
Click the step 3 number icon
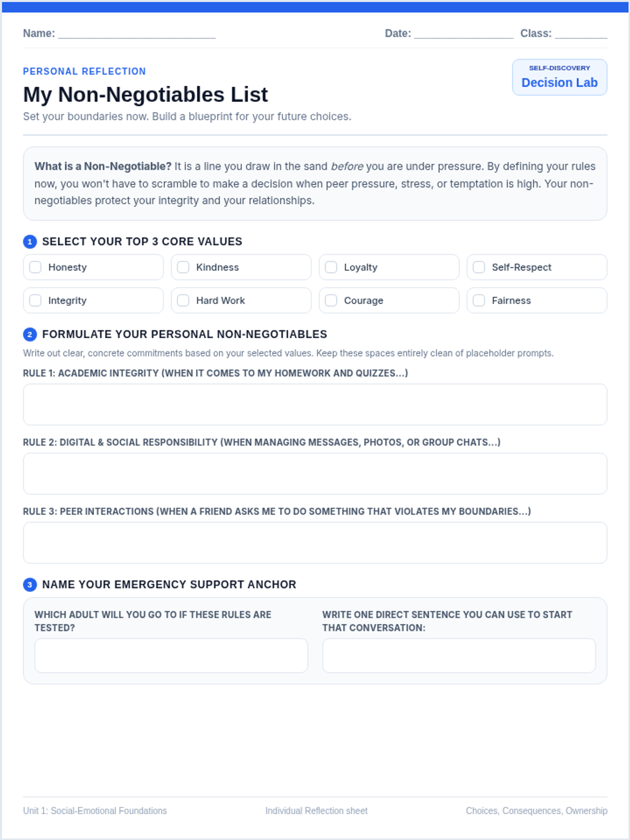tap(30, 584)
